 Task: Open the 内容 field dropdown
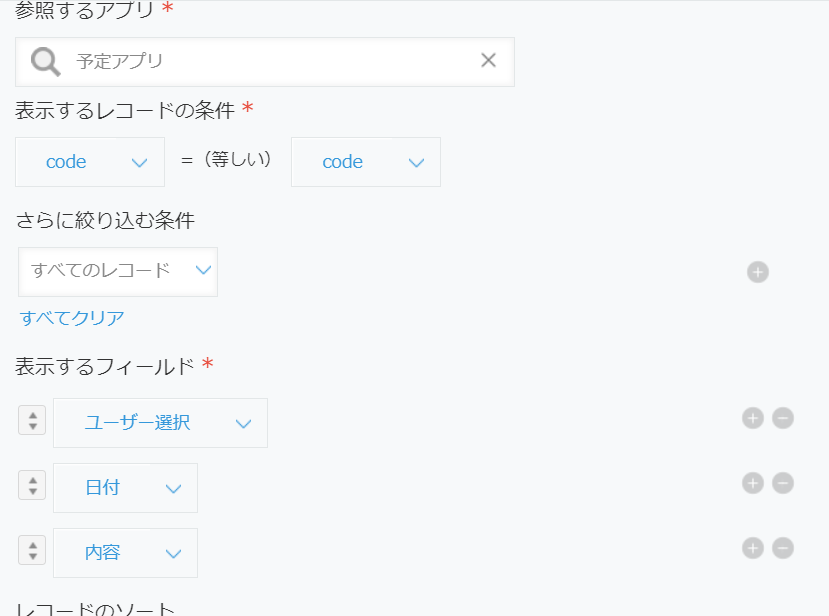(125, 552)
